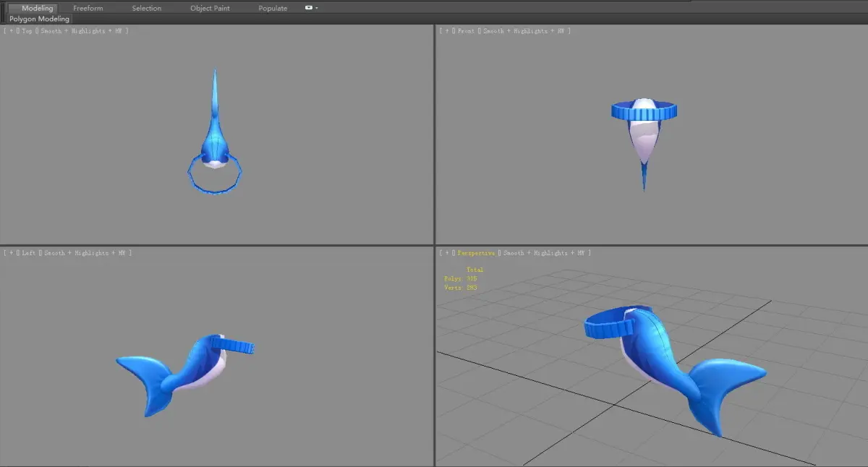
Task: Open the Top viewport view-name label menu
Action: [x=27, y=31]
